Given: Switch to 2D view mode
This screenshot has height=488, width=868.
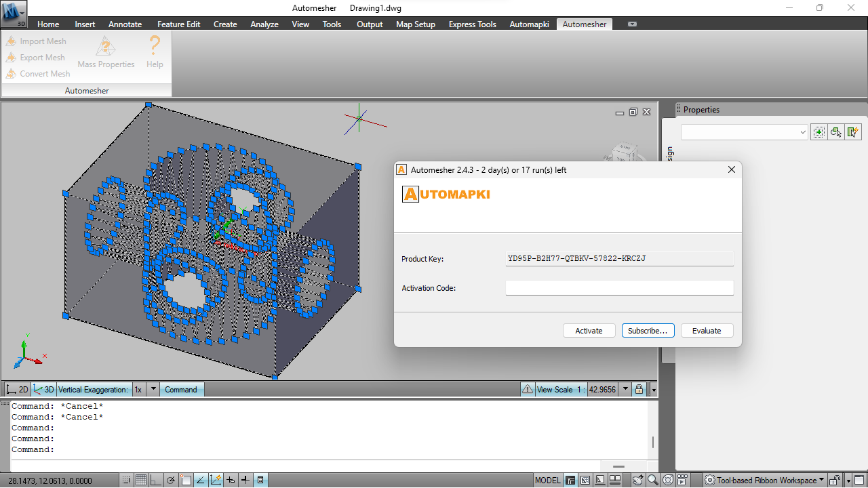Looking at the screenshot, I should pos(18,389).
